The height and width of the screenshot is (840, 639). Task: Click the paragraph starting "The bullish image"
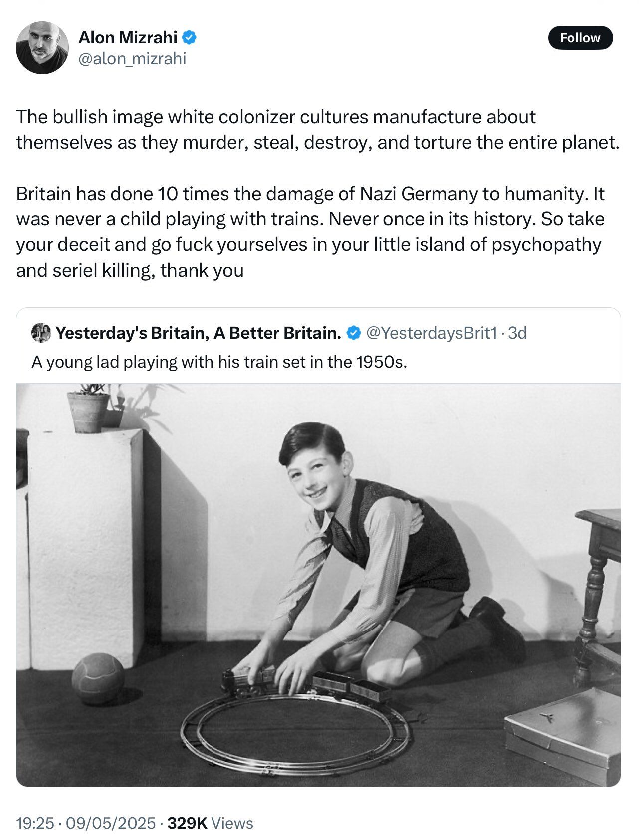(317, 130)
